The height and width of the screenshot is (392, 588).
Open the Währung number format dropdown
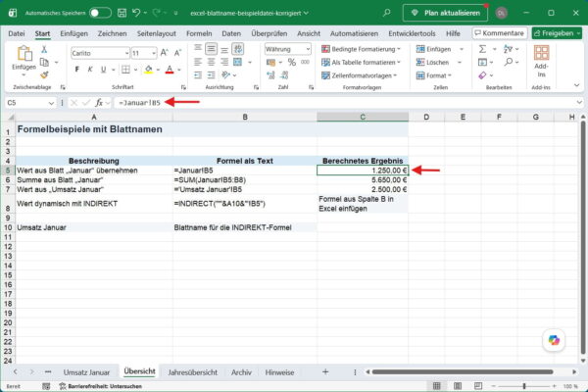308,49
